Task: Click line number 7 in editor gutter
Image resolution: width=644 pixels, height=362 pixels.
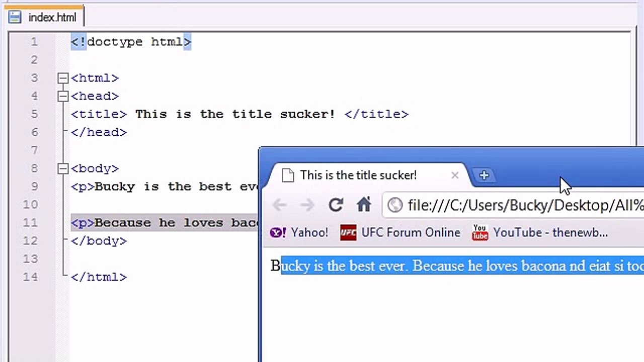Action: tap(34, 150)
